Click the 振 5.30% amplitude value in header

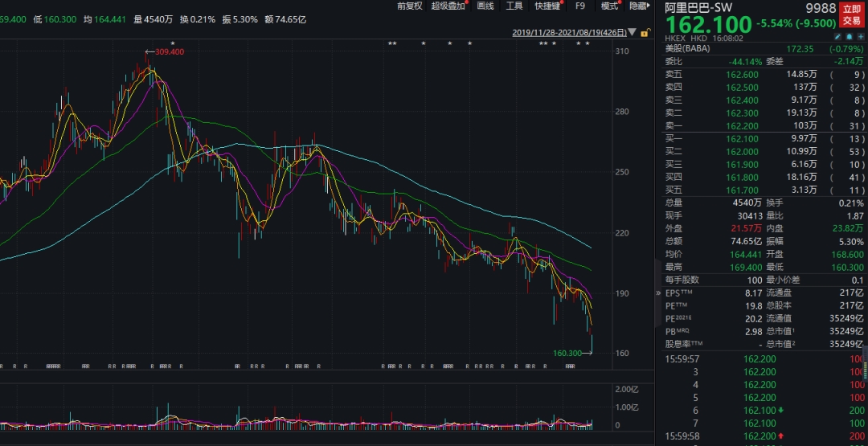pyautogui.click(x=240, y=19)
